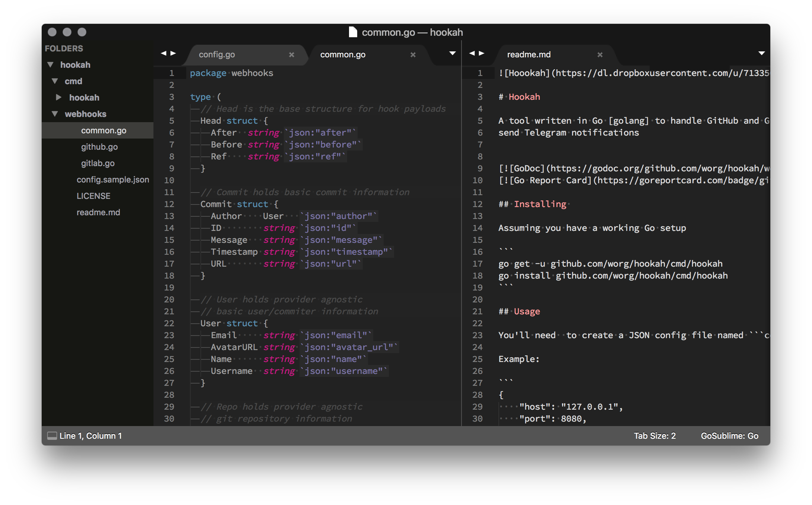Collapse the cmd folder
This screenshot has height=505, width=812.
[x=55, y=81]
